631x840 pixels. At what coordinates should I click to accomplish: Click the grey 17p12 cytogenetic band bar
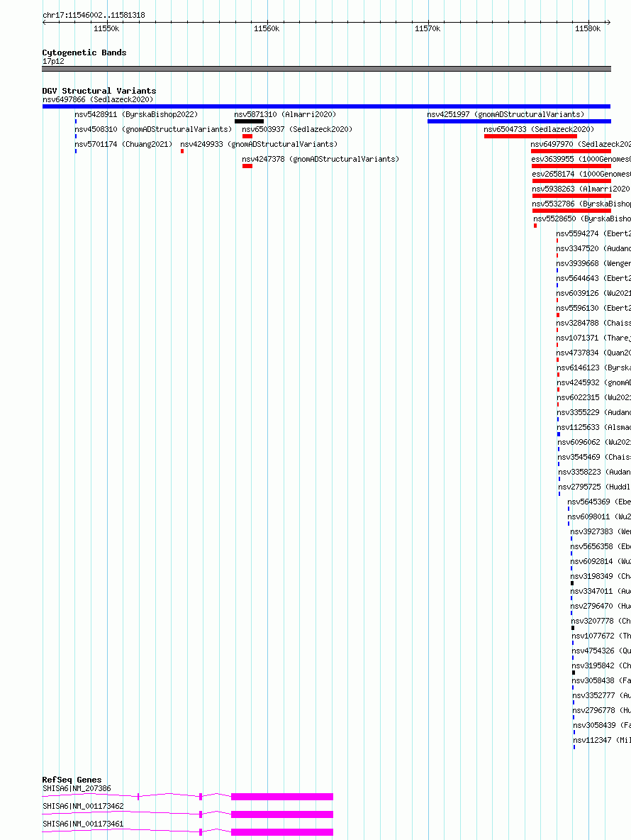click(326, 69)
